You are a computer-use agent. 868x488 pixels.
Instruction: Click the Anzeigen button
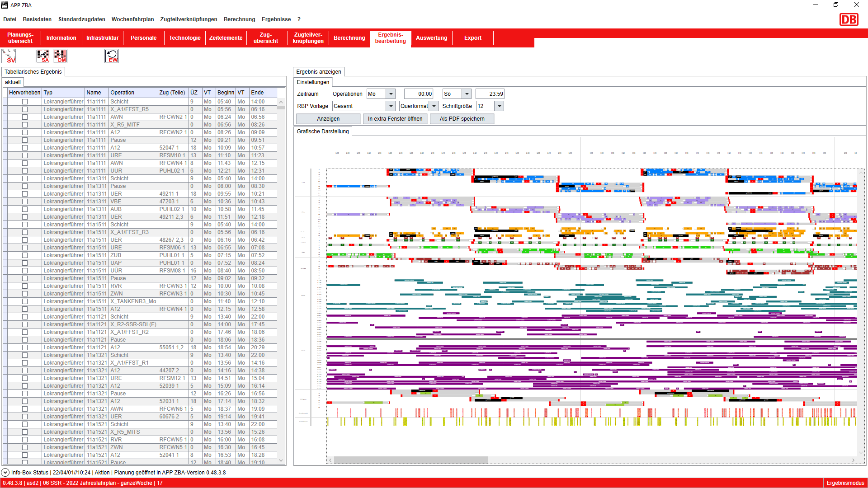pos(328,119)
